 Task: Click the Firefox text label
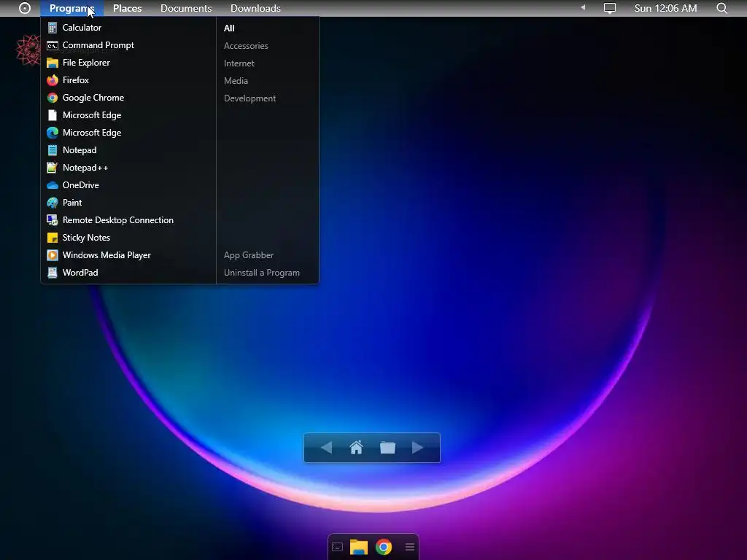[75, 80]
